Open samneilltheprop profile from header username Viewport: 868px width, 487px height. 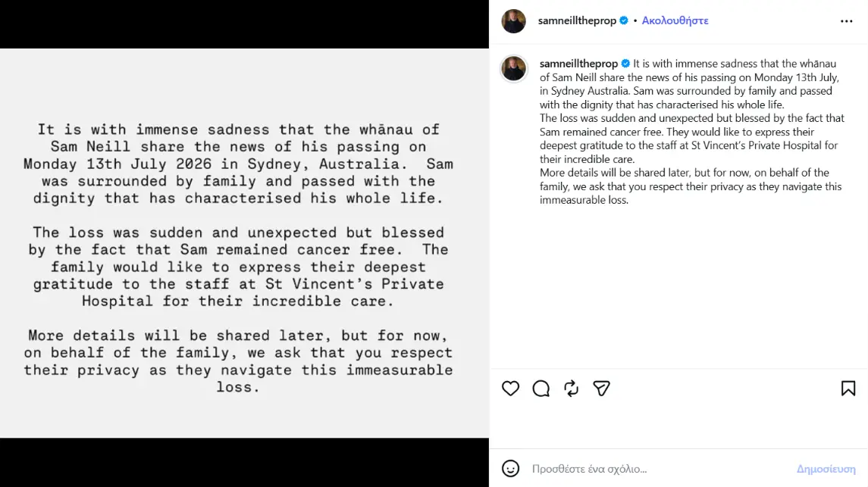coord(577,20)
